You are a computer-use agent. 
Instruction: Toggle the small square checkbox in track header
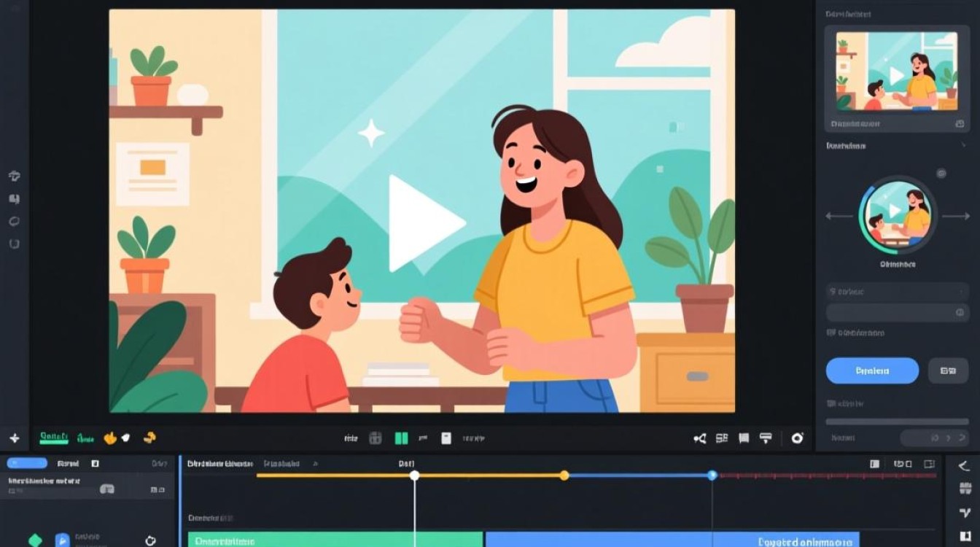click(95, 463)
